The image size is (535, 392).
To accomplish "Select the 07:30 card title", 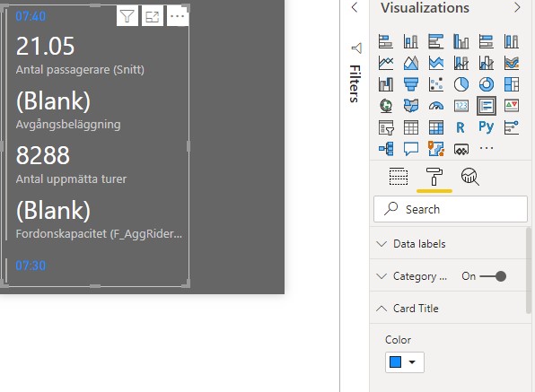I will (x=31, y=266).
